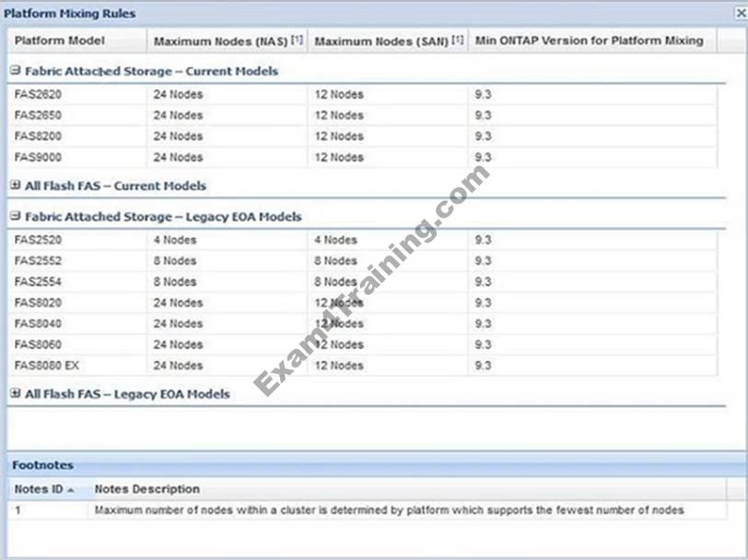Click the footnote [1] marker on NAS header
748x560 pixels.
(x=298, y=40)
